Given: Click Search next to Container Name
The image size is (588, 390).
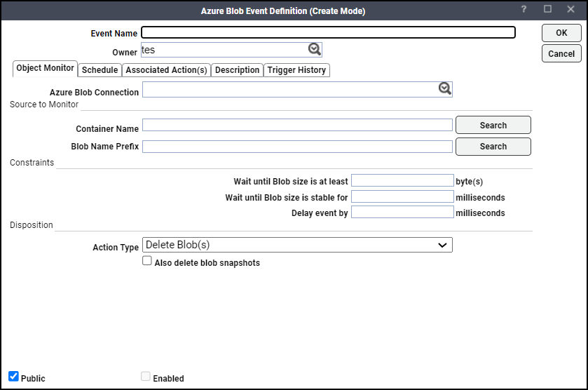Looking at the screenshot, I should tap(493, 125).
